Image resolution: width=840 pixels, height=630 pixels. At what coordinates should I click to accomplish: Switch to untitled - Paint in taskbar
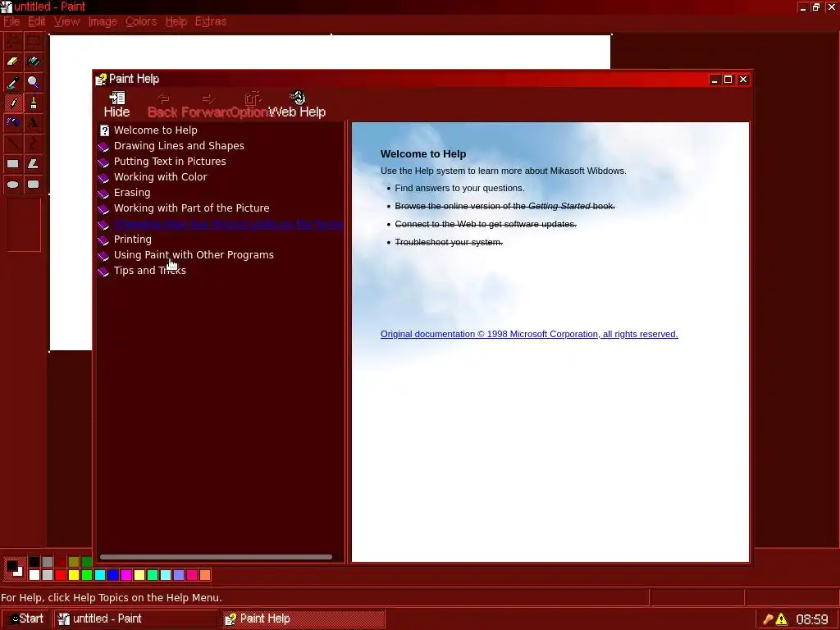point(135,619)
